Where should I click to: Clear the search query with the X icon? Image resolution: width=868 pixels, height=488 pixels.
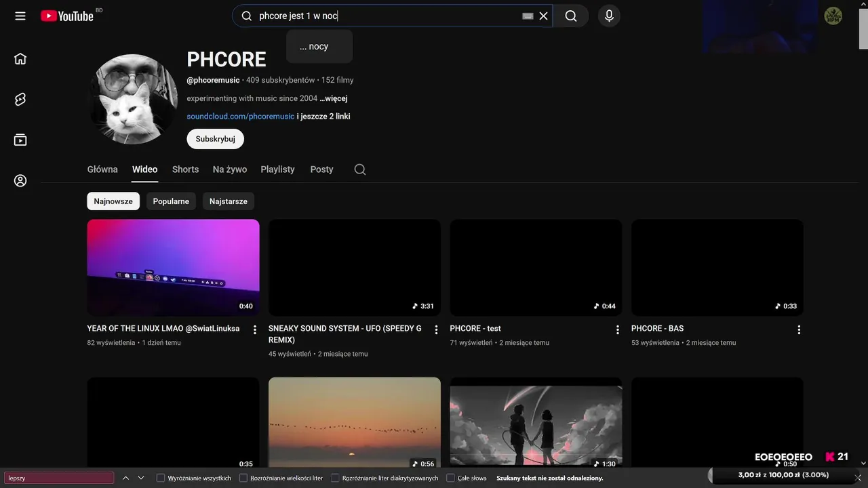point(543,16)
